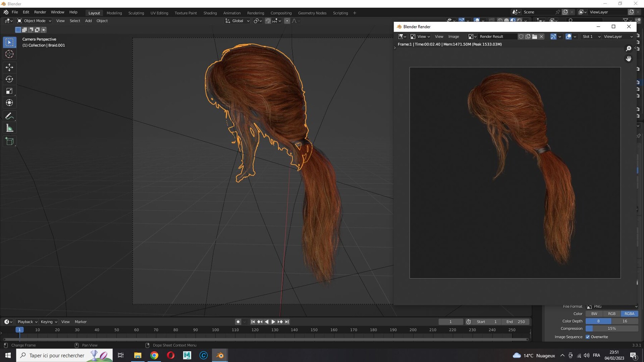Set color mode to RGB
The width and height of the screenshot is (644, 362).
pyautogui.click(x=612, y=314)
